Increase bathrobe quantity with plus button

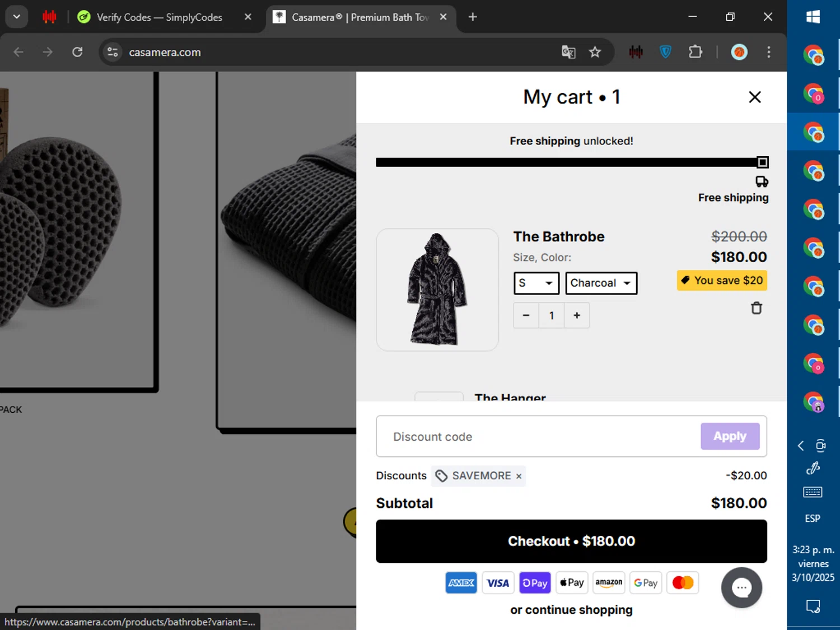tap(577, 315)
